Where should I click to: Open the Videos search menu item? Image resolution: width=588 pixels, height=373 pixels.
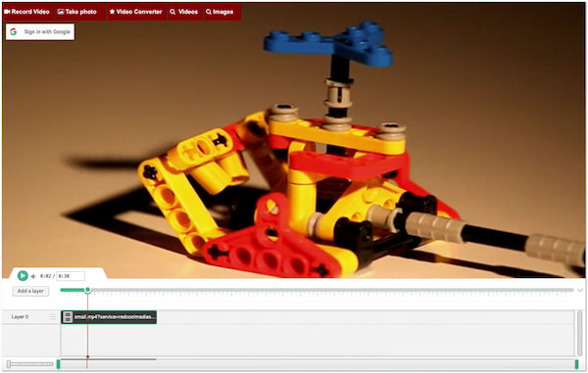[184, 12]
